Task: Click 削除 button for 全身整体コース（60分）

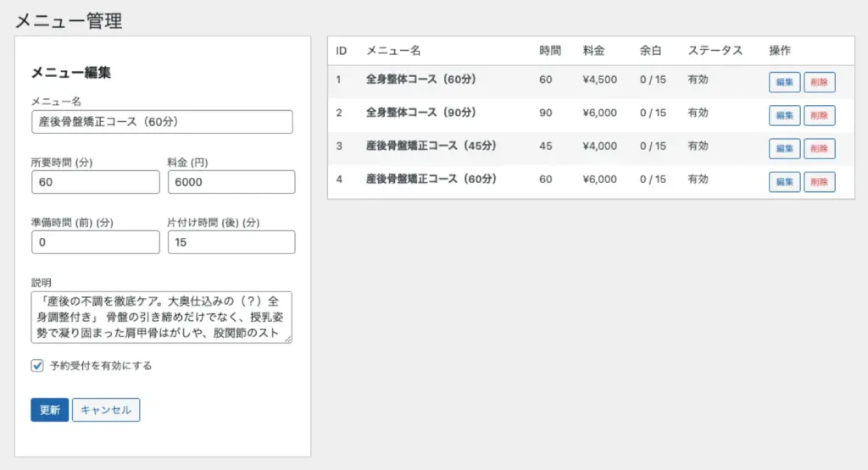Action: pyautogui.click(x=819, y=82)
